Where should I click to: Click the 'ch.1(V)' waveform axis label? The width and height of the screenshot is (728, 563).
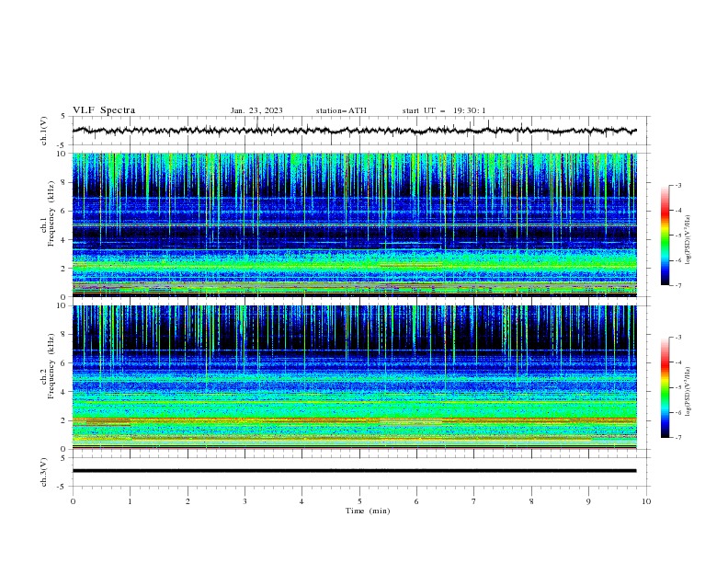[44, 131]
